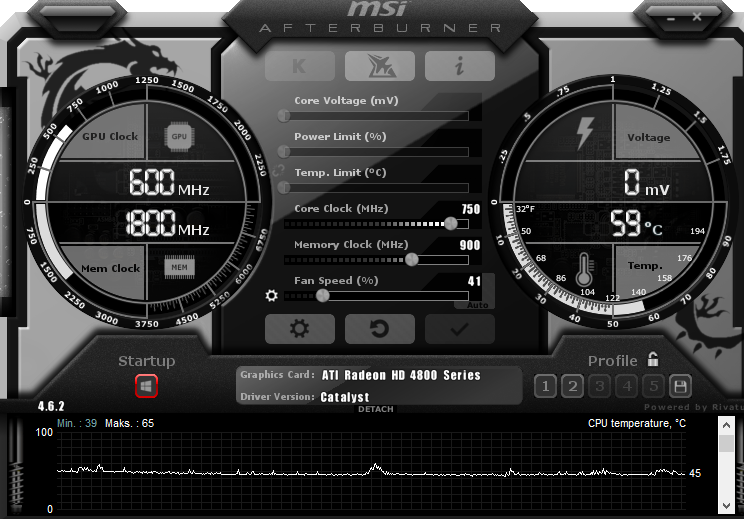Click the CPU temperature graph line area
The image size is (744, 519).
tap(371, 471)
